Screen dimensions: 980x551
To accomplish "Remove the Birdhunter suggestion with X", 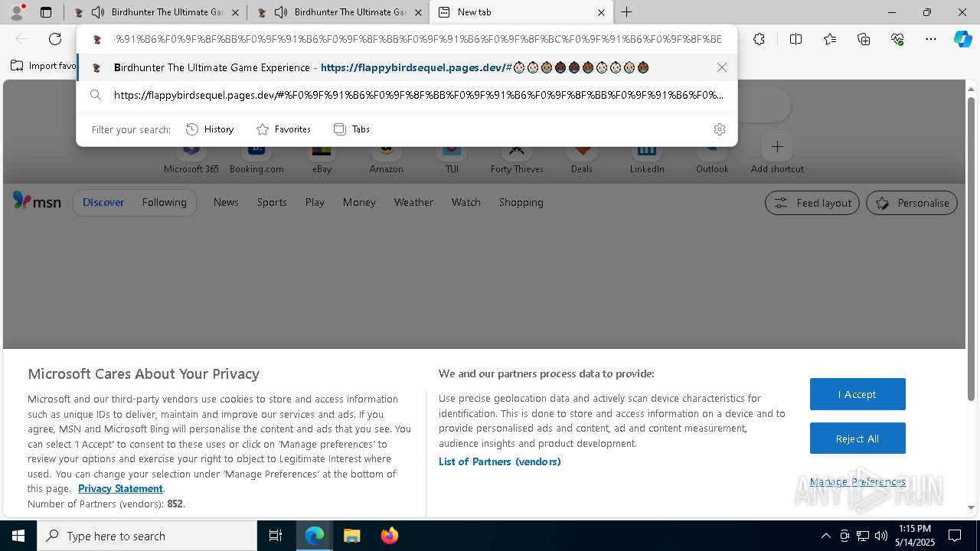I will [722, 67].
